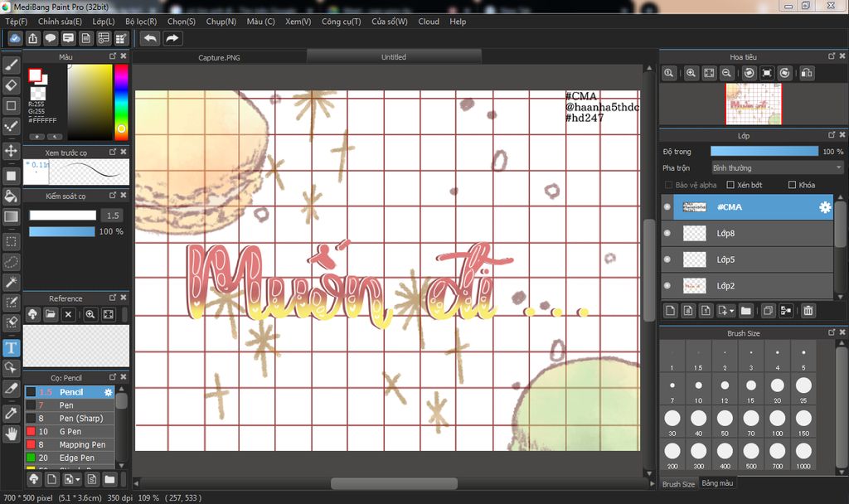The width and height of the screenshot is (849, 504).
Task: Hide the Lớp2 layer
Action: point(667,285)
